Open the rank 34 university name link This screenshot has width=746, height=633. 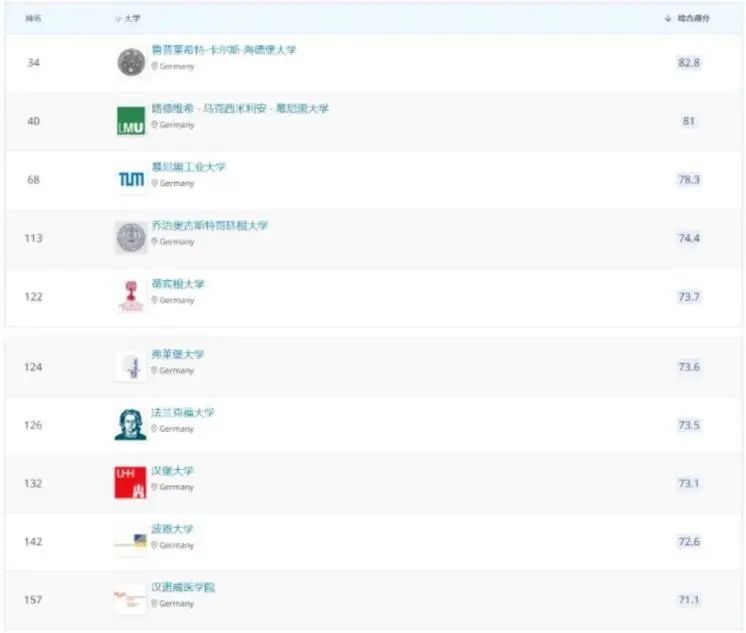(224, 50)
